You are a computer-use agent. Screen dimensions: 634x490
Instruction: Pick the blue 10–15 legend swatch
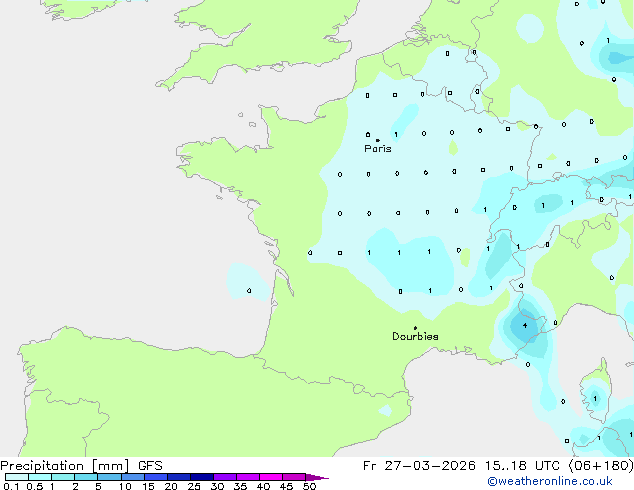(x=133, y=477)
